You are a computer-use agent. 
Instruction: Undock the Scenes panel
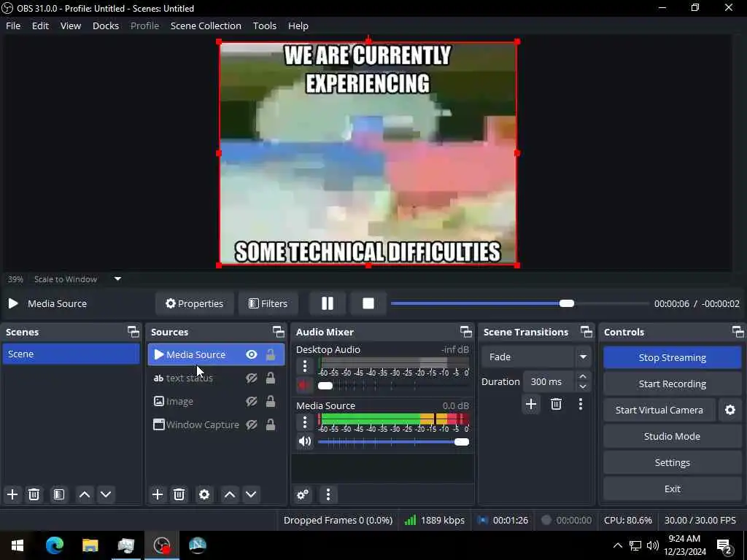[133, 332]
